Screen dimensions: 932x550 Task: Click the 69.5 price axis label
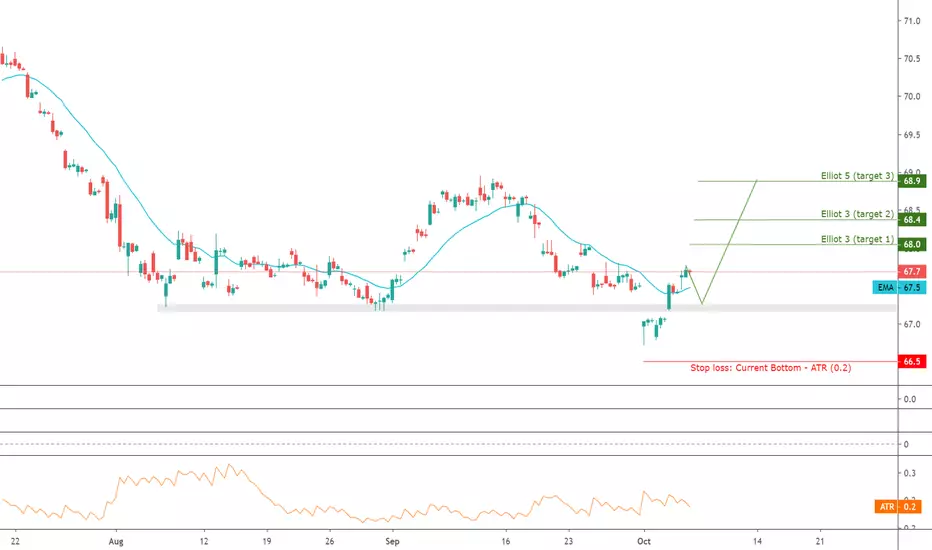coord(912,135)
